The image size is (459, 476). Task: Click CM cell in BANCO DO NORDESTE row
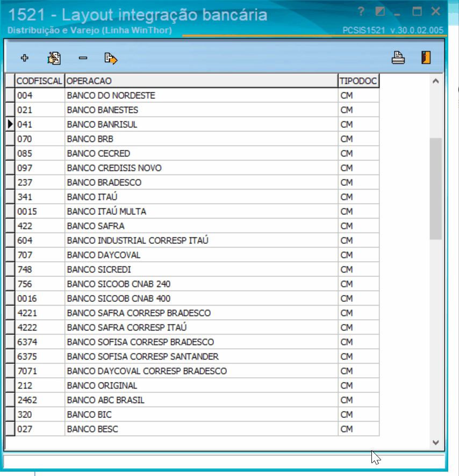pos(358,95)
